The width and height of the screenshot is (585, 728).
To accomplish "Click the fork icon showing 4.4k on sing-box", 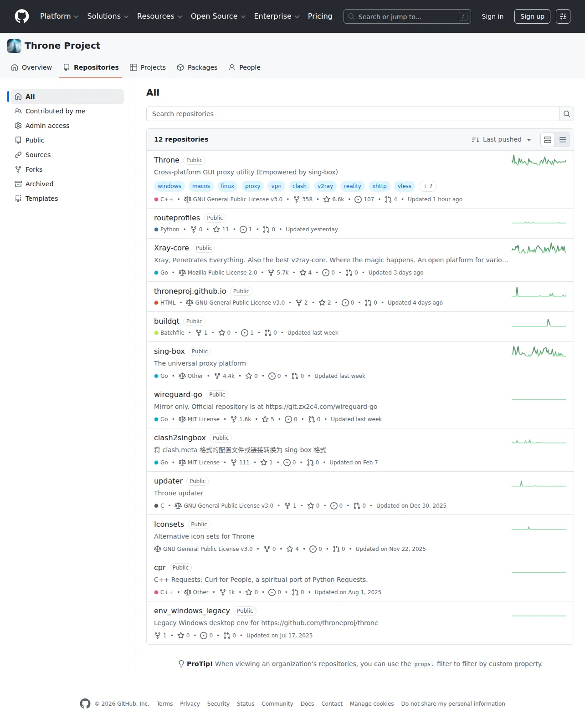I will click(217, 376).
